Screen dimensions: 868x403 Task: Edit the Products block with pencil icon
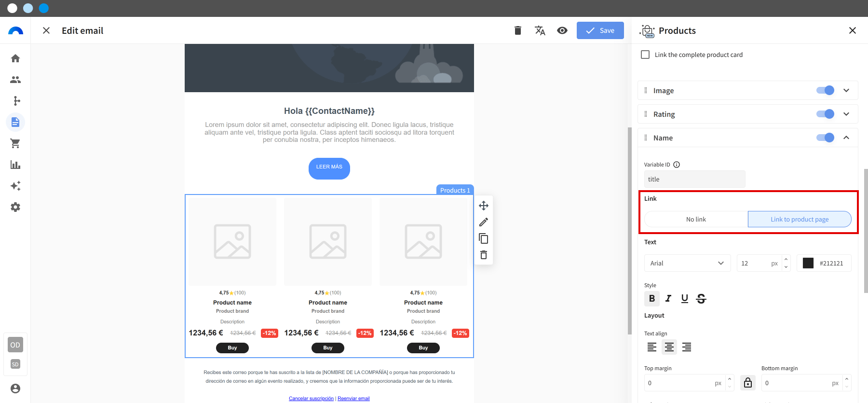[484, 222]
